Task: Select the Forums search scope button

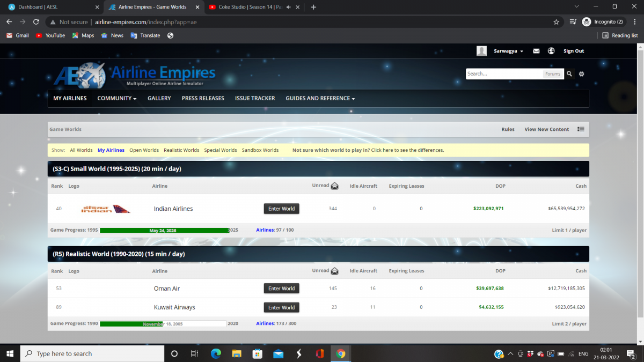Action: coord(553,74)
